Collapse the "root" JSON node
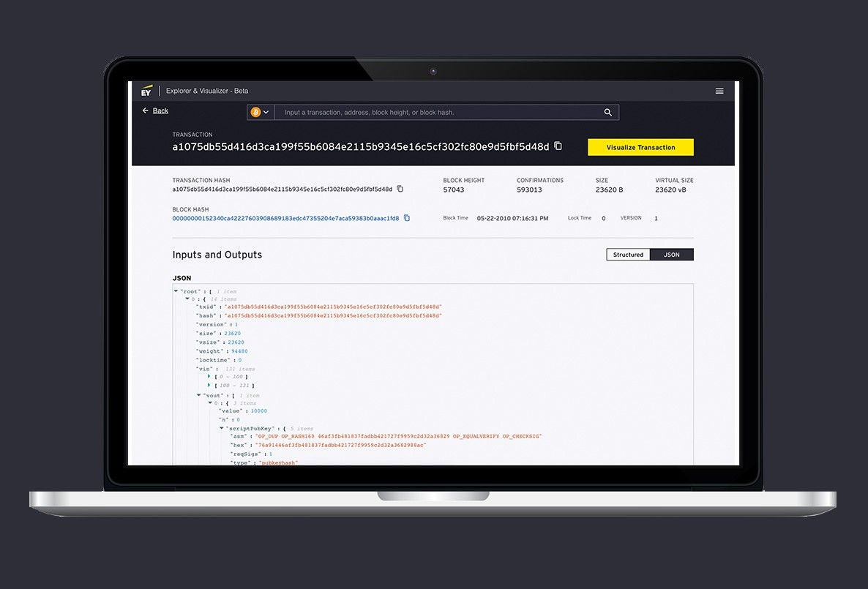 [176, 290]
